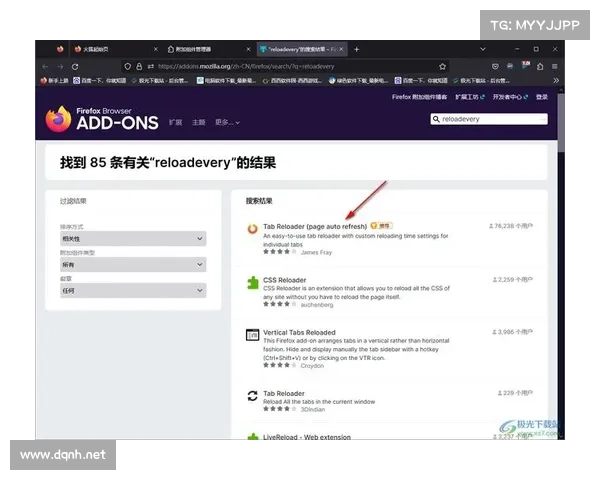Viewport: 600px width, 480px height.
Task: Open the add-on type dropdown
Action: point(133,264)
